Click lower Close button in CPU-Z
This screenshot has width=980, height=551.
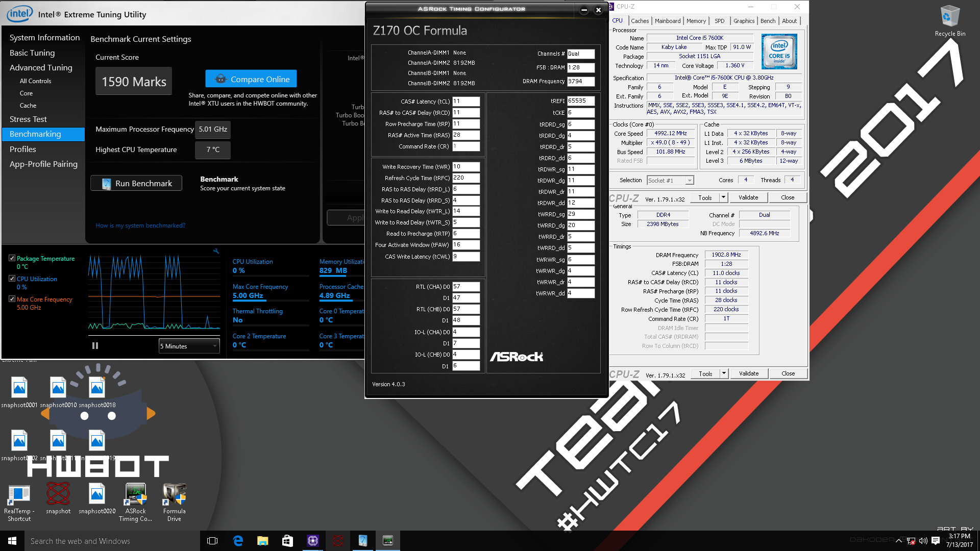click(788, 373)
